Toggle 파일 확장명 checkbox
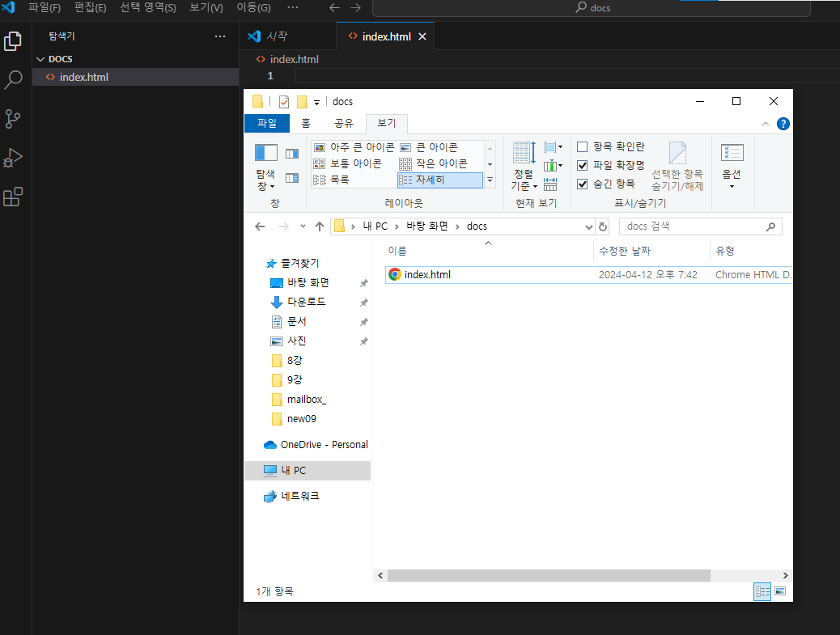Screen dimensions: 840x635 click(x=583, y=166)
